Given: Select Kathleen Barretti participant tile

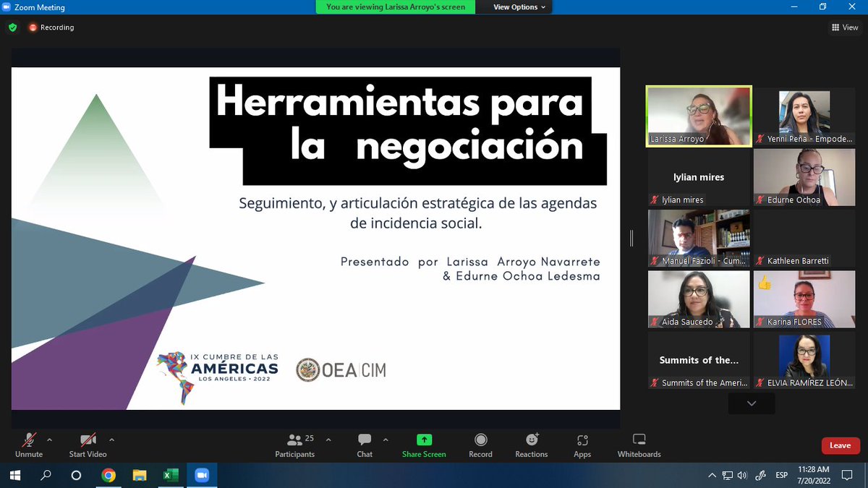Looking at the screenshot, I should tap(804, 239).
